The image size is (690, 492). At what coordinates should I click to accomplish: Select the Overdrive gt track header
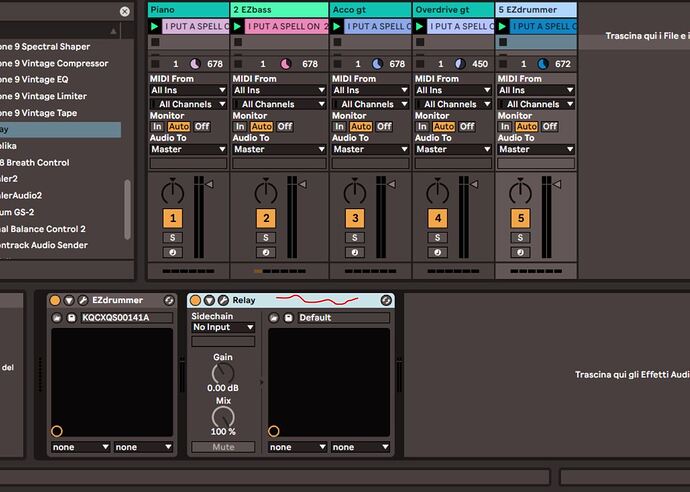pos(453,10)
